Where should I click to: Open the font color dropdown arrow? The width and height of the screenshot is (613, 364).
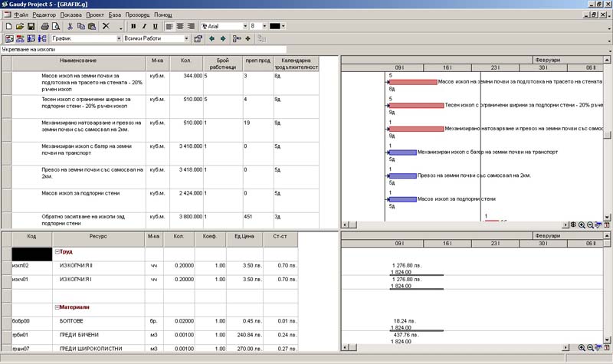click(x=283, y=26)
